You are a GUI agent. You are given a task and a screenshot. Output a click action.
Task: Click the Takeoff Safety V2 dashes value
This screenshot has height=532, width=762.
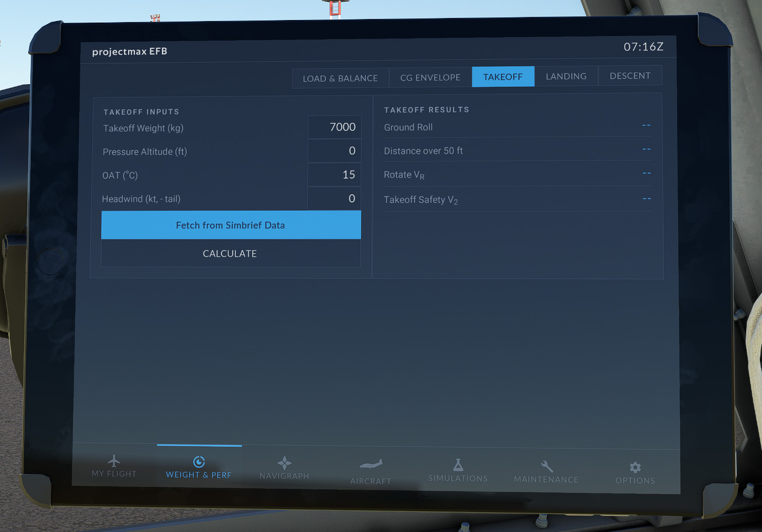[x=647, y=198]
